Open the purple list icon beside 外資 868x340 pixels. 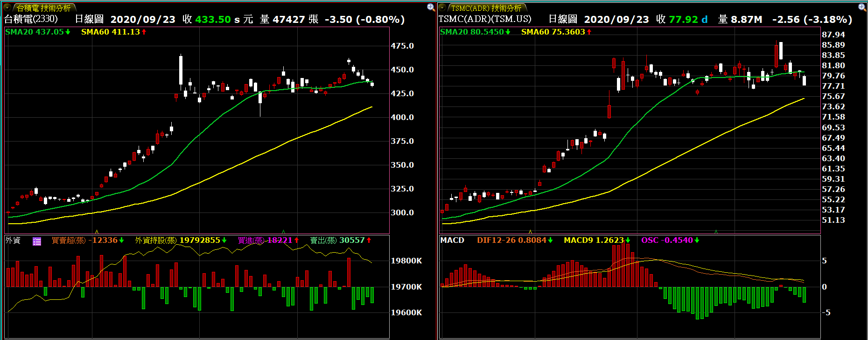pos(37,241)
